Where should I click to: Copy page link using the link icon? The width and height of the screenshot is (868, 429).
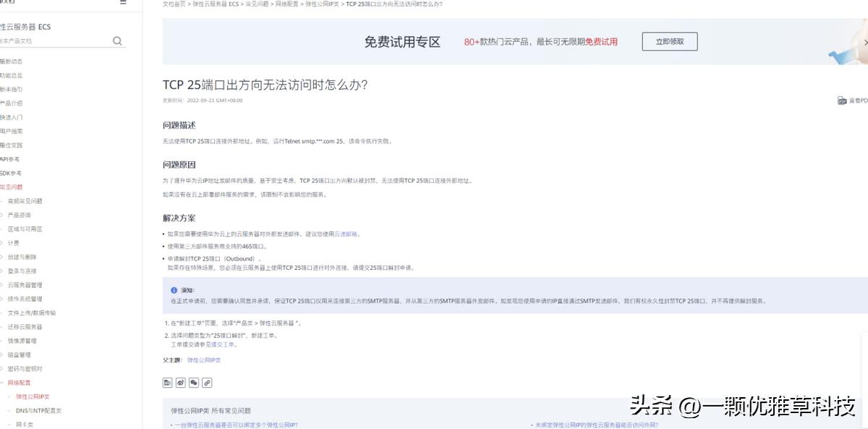point(206,382)
